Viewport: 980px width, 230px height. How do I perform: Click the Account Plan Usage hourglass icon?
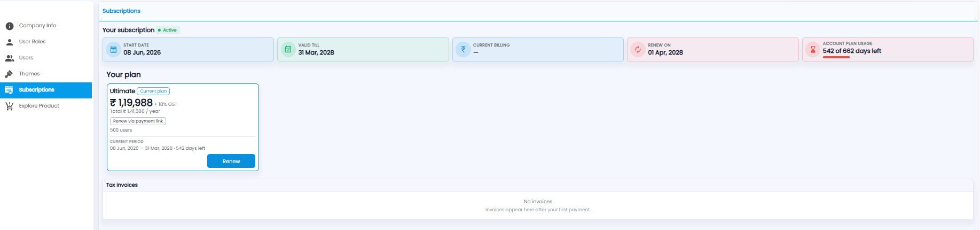(x=813, y=50)
